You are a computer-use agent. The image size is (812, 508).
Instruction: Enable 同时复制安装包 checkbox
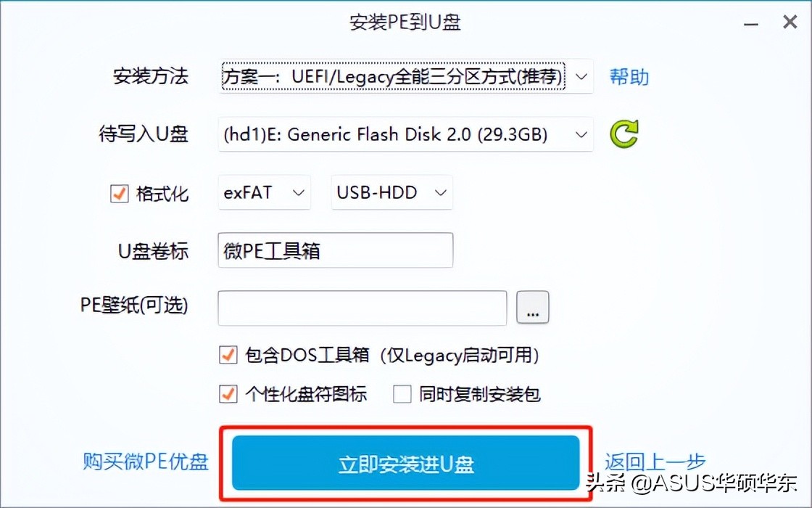[x=402, y=394]
